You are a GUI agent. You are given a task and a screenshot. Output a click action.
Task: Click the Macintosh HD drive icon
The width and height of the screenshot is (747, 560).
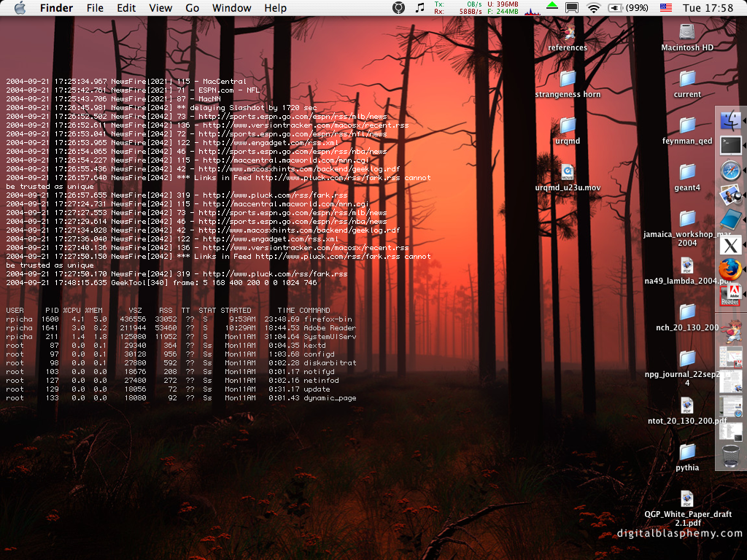(687, 32)
